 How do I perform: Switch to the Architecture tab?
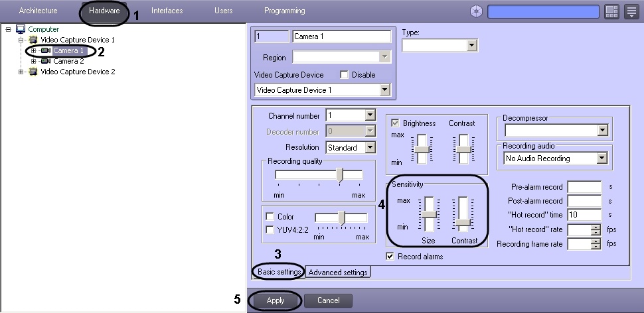coord(39,11)
